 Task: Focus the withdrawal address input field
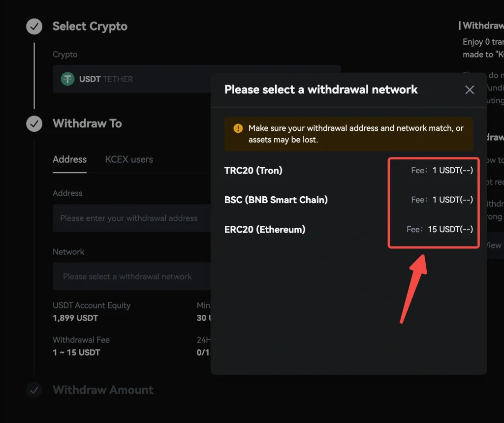[129, 218]
